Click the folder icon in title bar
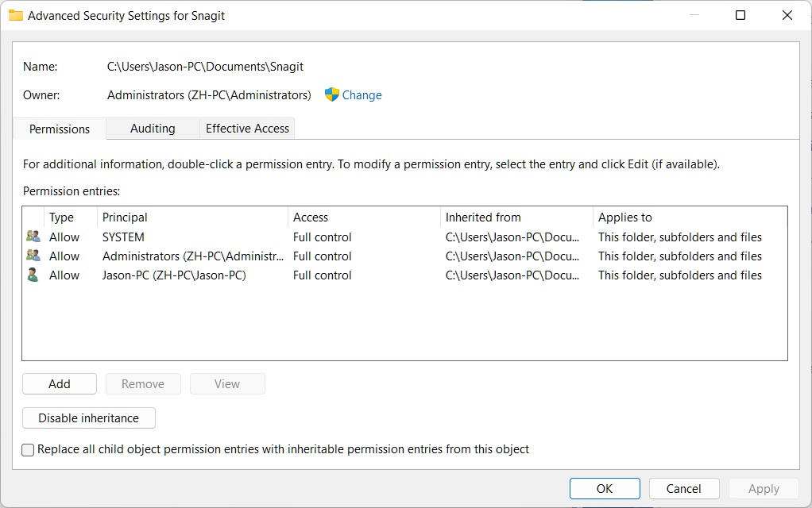The width and height of the screenshot is (812, 508). click(15, 15)
